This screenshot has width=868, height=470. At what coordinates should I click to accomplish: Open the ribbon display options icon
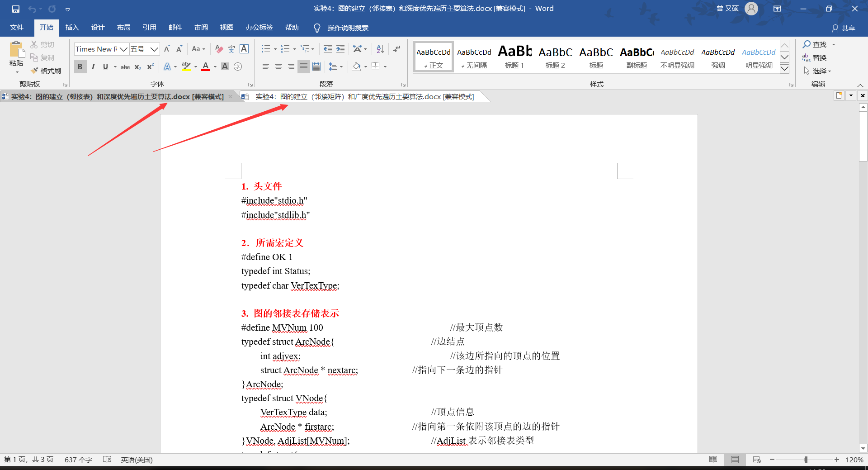click(x=777, y=9)
